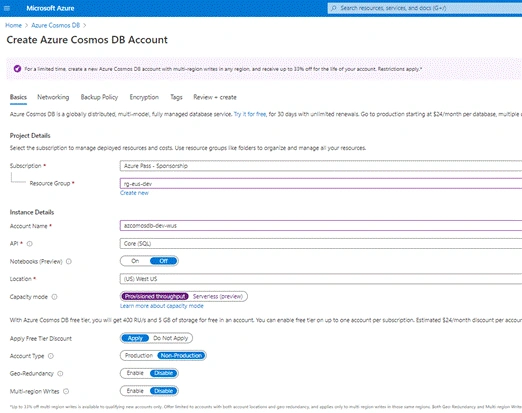Set Account Type to Non-Production
This screenshot has width=522, height=413.
pyautogui.click(x=181, y=356)
